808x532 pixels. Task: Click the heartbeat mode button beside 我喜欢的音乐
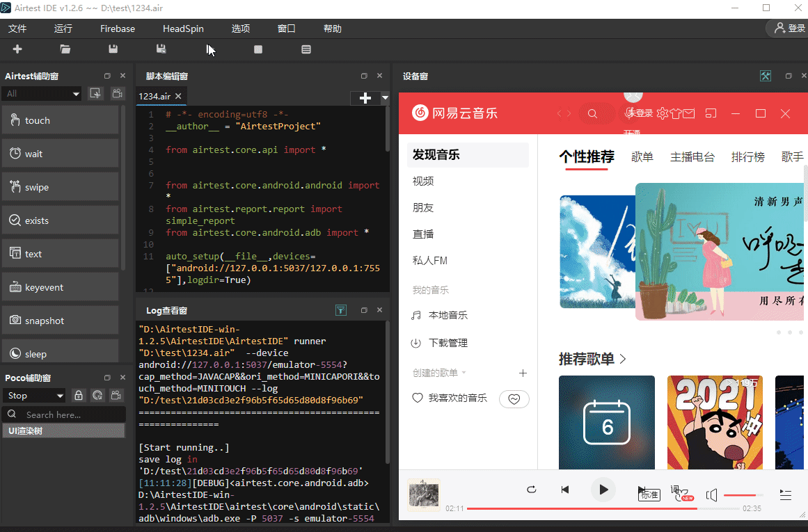514,399
